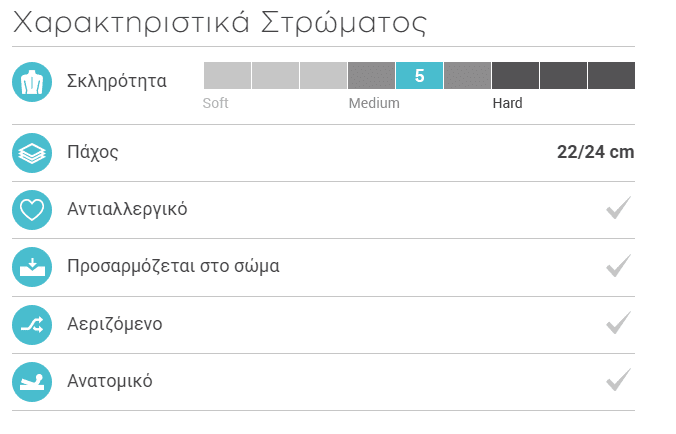Click the Αντιαλλεργικό feature label
The width and height of the screenshot is (676, 434).
[x=127, y=210]
